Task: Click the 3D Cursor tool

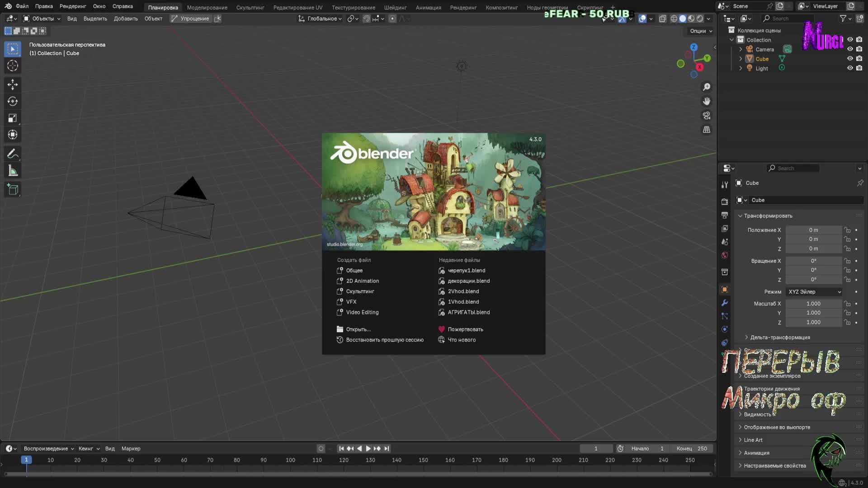Action: [13, 66]
